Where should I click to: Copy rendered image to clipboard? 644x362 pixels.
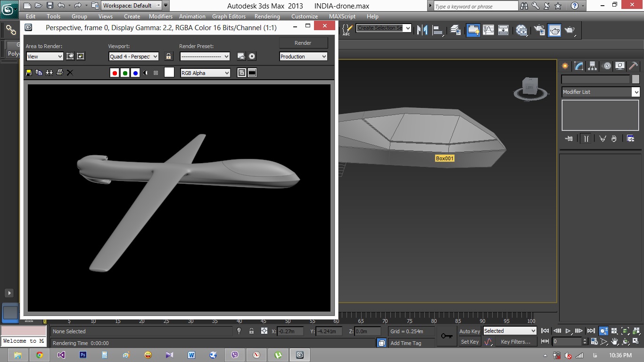click(39, 73)
